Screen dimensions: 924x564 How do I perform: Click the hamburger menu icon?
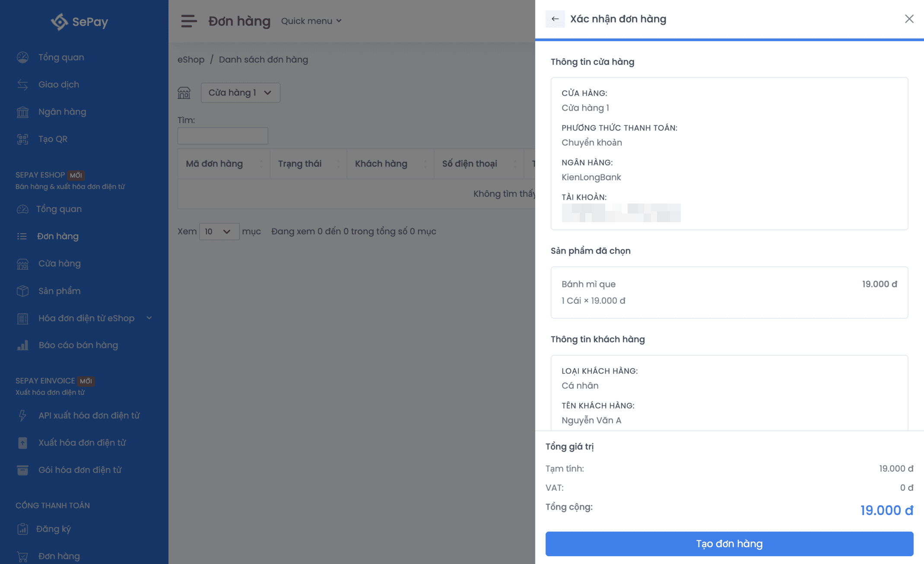189,21
